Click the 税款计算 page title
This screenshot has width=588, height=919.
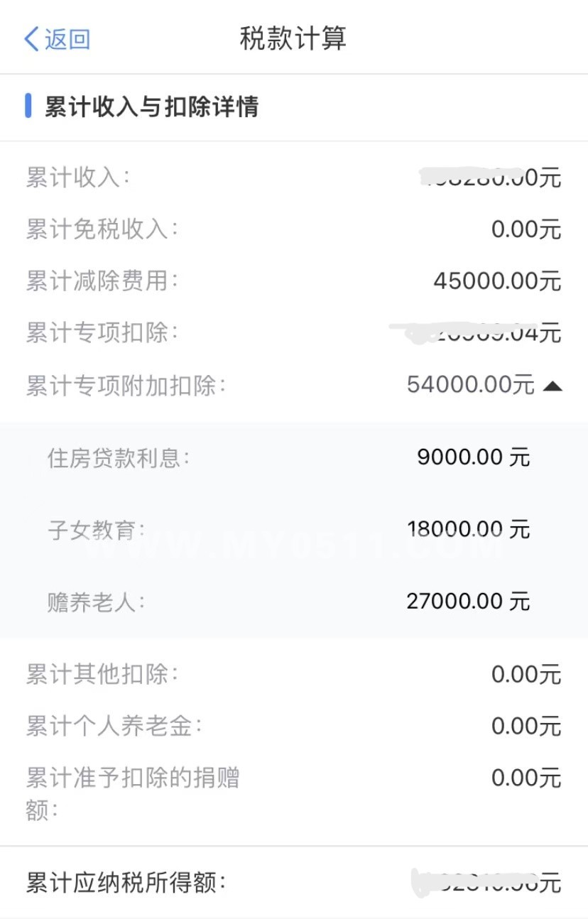[x=293, y=39]
